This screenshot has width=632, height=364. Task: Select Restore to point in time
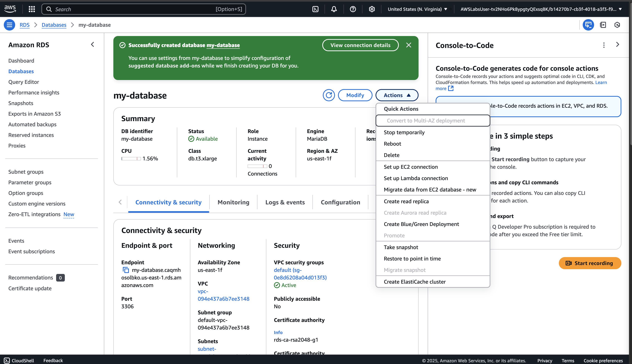(x=433, y=259)
